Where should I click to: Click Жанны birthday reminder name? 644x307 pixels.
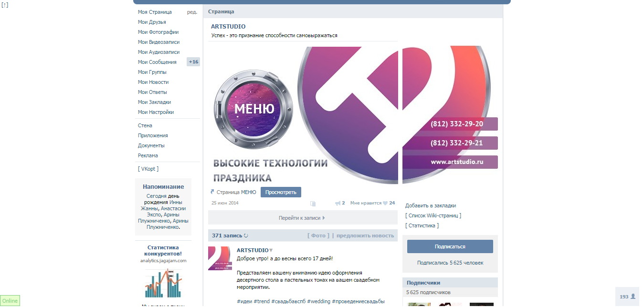pos(150,208)
